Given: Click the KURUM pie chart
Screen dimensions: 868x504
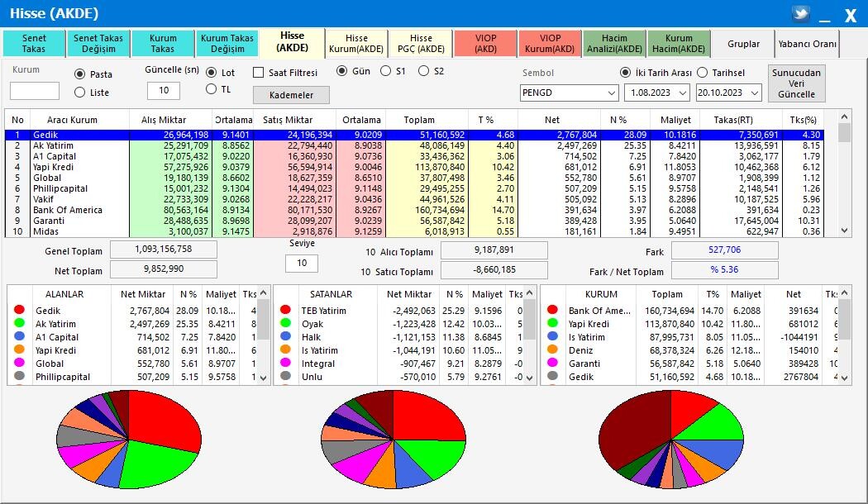Looking at the screenshot, I should [x=671, y=440].
